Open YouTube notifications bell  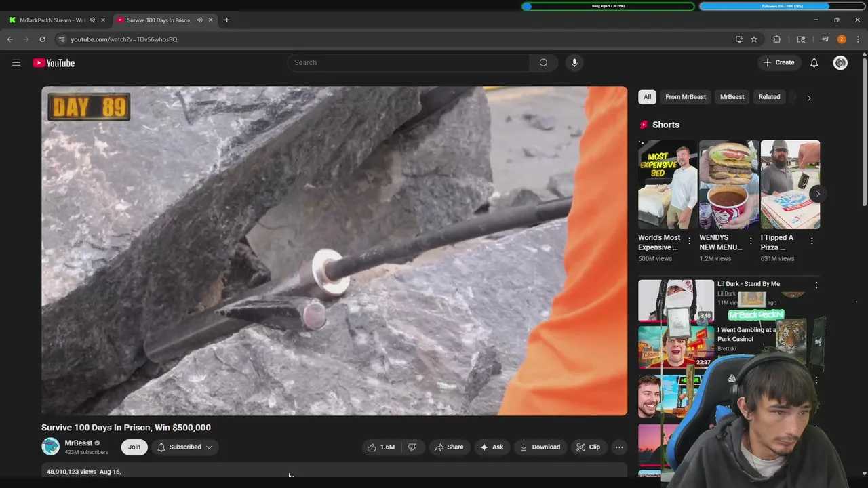point(814,63)
